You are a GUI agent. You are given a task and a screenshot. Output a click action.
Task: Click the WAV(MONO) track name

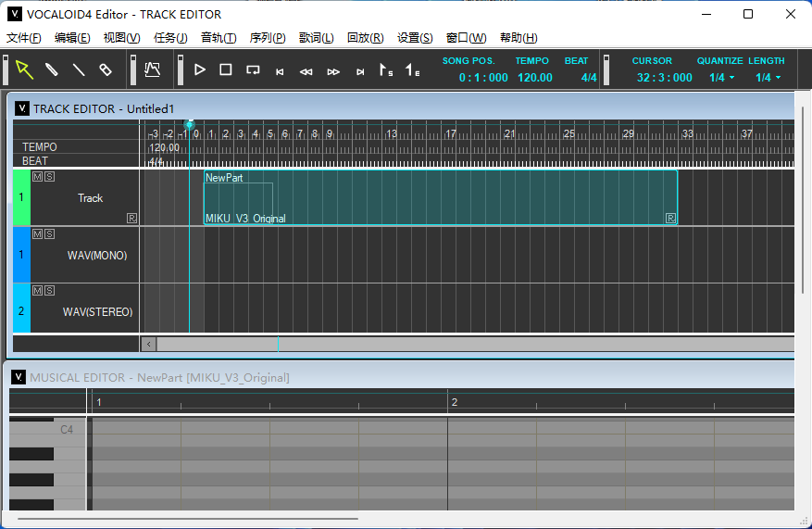pos(97,256)
